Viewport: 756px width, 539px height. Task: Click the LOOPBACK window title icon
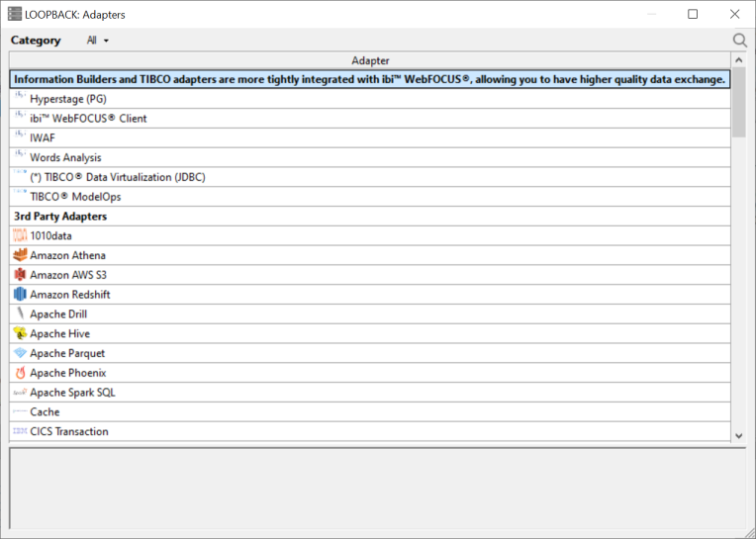[x=15, y=15]
